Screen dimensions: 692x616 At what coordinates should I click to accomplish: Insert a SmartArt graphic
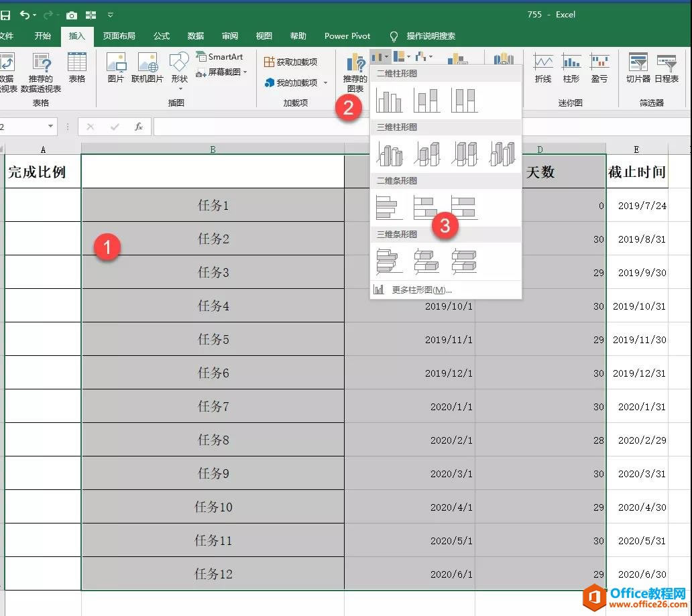[221, 56]
